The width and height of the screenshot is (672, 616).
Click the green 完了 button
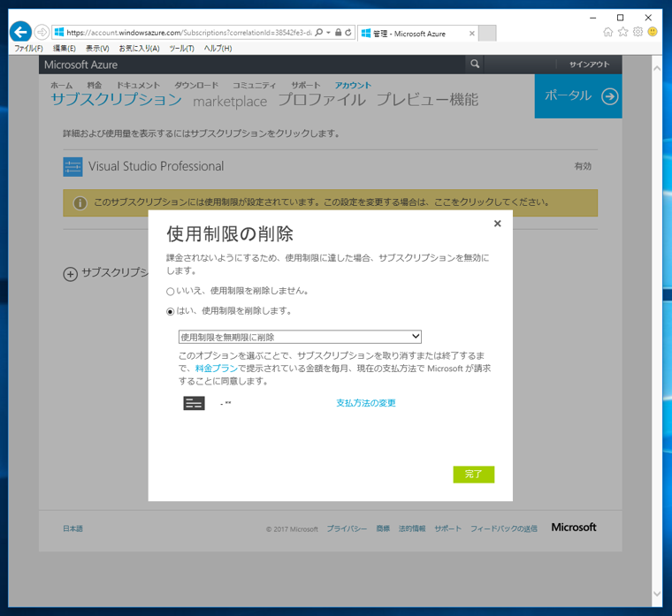pos(474,475)
